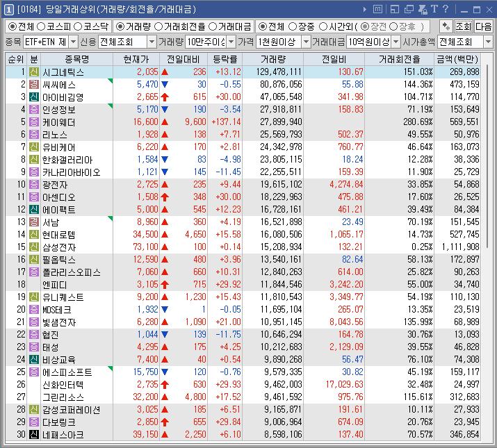Sort by the 전일비 column header
Screen dimensions: 497x448
pyautogui.click(x=334, y=59)
